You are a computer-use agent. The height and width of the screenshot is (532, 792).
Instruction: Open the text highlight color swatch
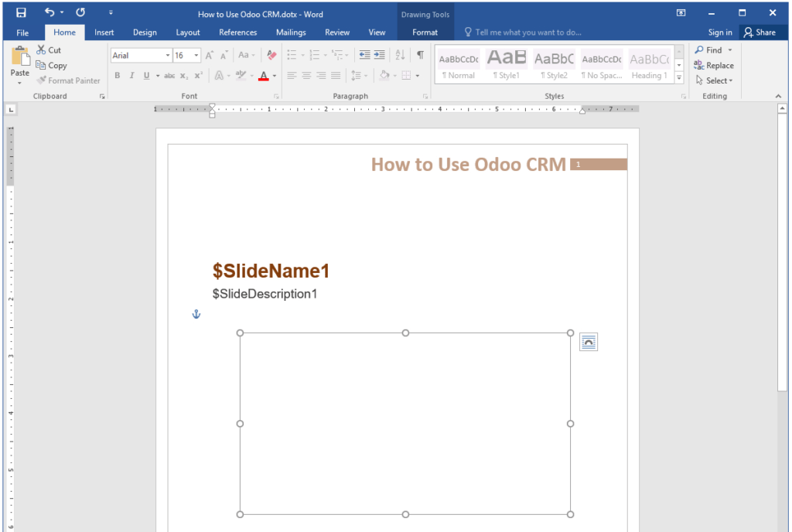pyautogui.click(x=241, y=76)
